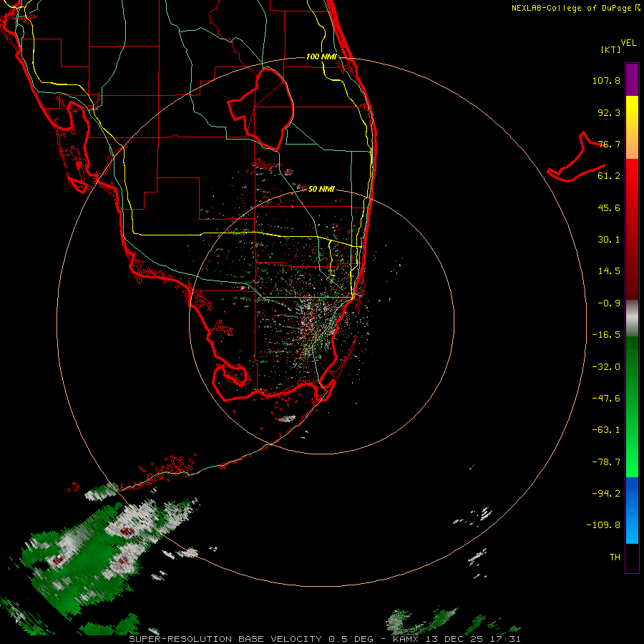The image size is (644, 644).
Task: Select the -109.8 scale label
Action: (x=603, y=525)
